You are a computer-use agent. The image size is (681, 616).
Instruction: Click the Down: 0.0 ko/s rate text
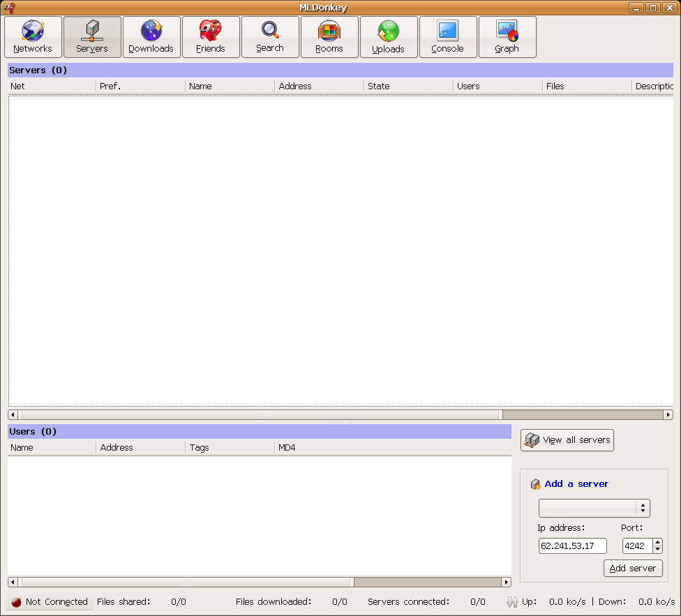click(x=637, y=602)
